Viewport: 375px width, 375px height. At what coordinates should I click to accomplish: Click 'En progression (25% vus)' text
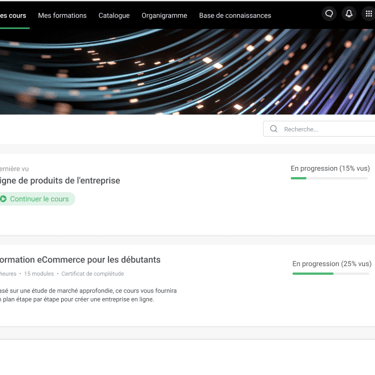click(332, 264)
